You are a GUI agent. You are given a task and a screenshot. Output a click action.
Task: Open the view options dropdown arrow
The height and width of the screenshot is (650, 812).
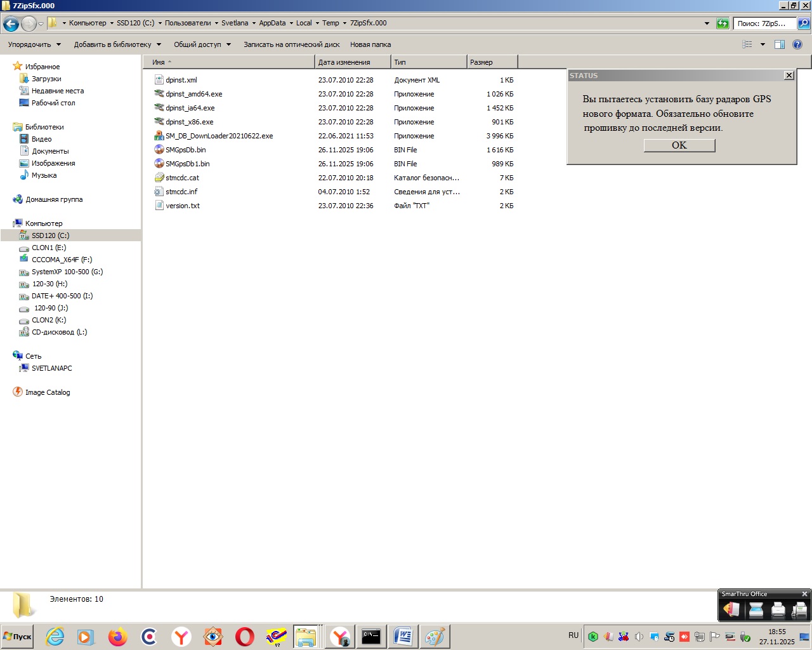pos(763,44)
